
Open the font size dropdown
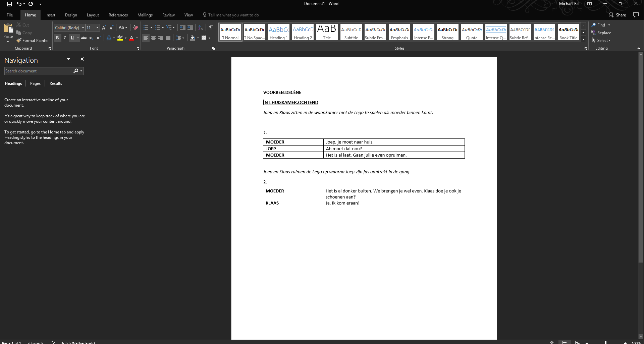97,28
